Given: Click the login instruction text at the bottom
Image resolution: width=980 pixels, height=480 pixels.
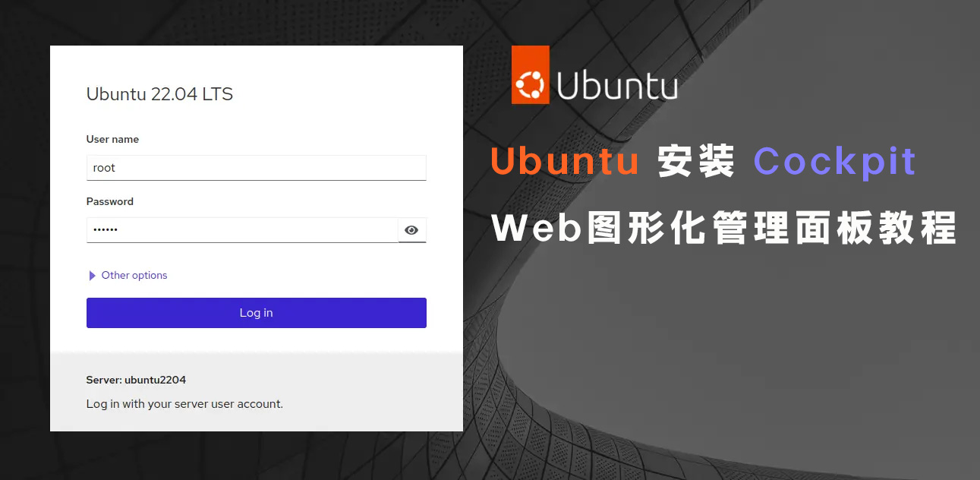Looking at the screenshot, I should click(184, 403).
